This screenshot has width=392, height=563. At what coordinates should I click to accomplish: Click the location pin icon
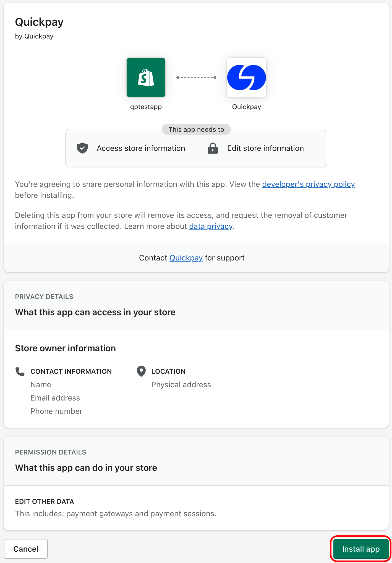(141, 371)
